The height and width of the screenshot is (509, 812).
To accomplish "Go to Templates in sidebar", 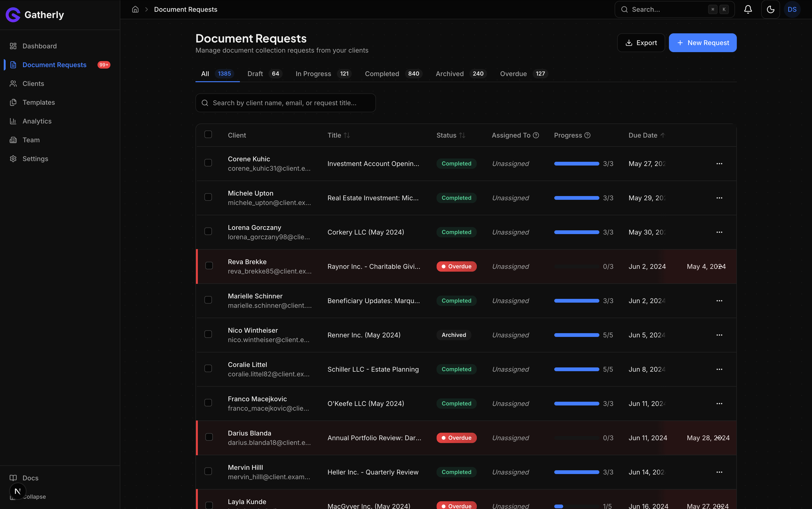I will coord(38,102).
